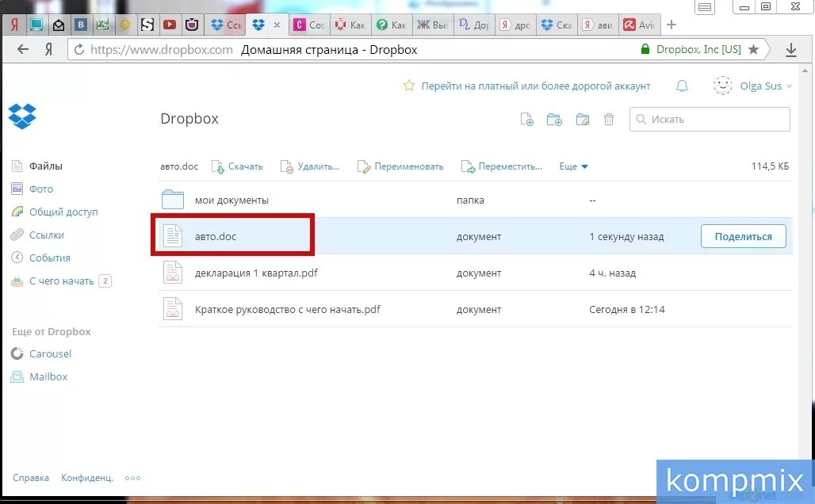The height and width of the screenshot is (504, 815).
Task: Click the Mailbox icon in sidebar
Action: tap(17, 376)
